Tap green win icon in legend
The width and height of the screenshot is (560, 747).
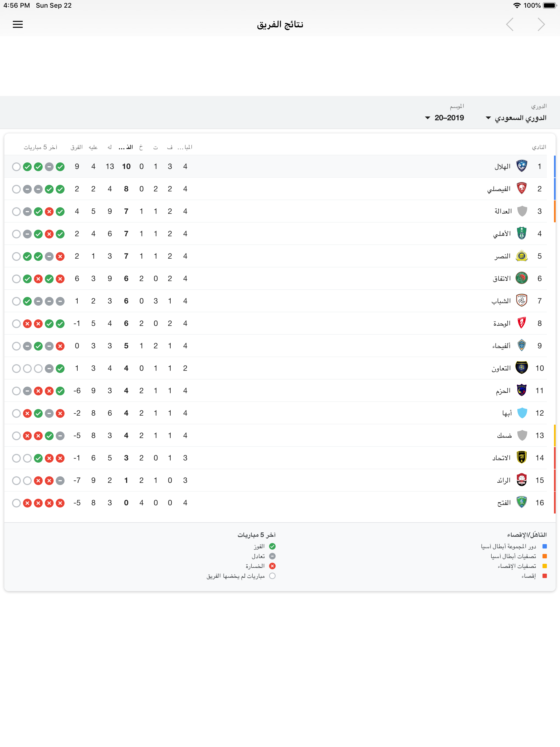tap(272, 546)
